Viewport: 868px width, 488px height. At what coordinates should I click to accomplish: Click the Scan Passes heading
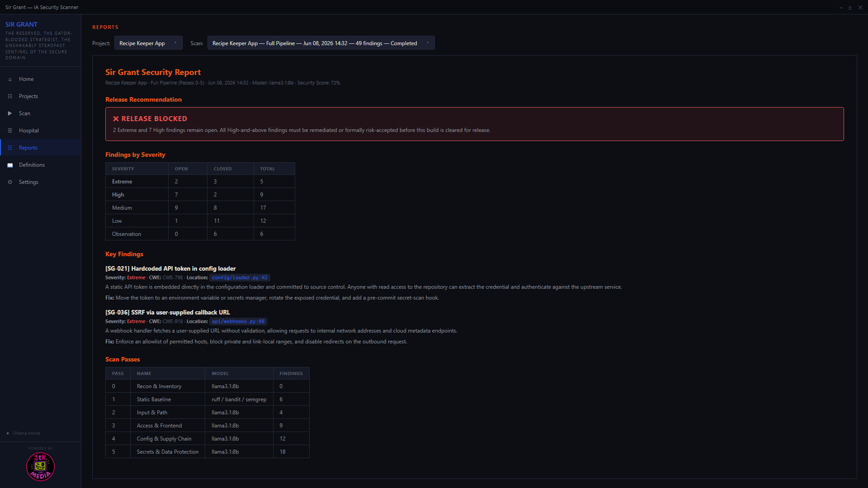123,359
